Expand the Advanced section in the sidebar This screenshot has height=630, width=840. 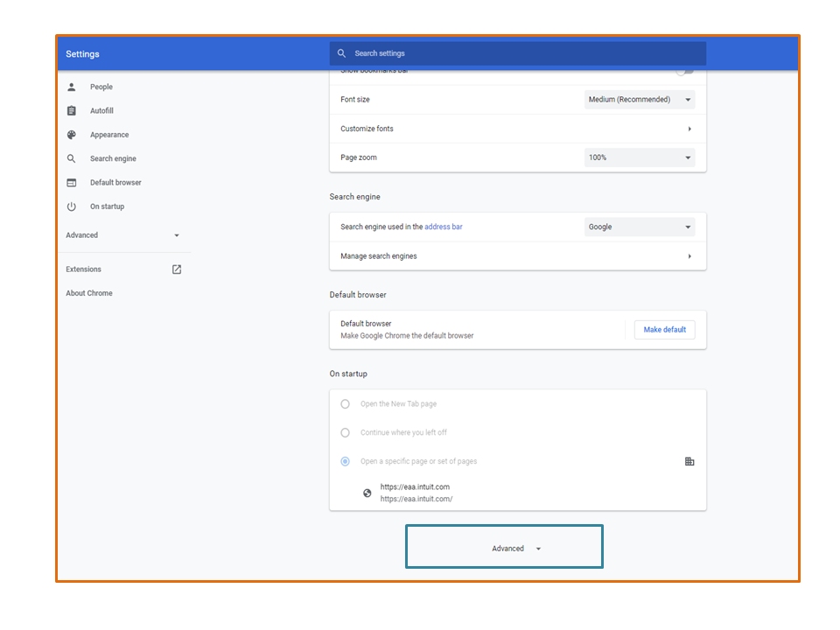click(122, 235)
